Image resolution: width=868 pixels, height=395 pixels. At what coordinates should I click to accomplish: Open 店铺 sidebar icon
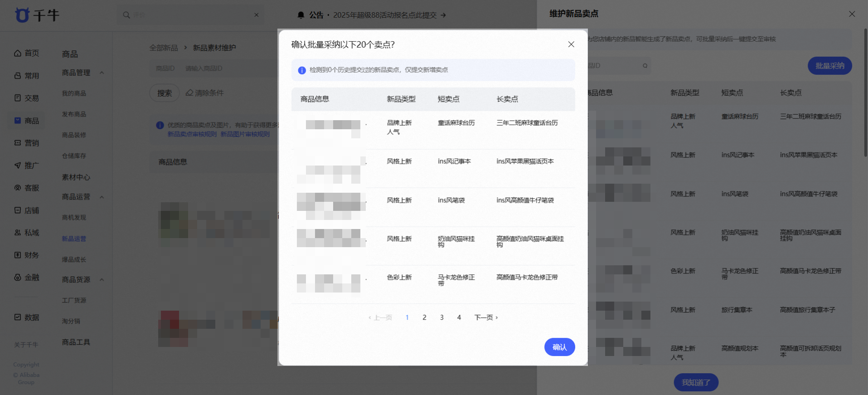[18, 210]
